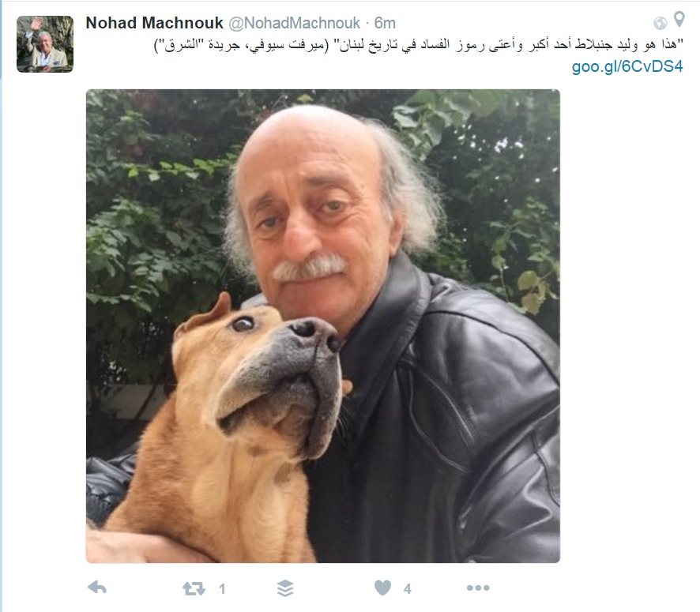Click the 6m tweet timestamp
Viewport: 700px width, 612px height.
pos(385,23)
